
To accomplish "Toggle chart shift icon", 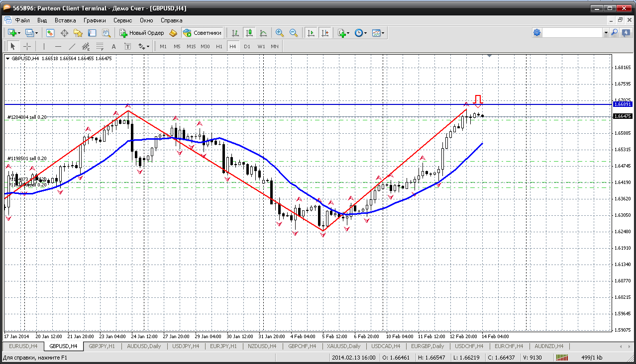I will (x=325, y=33).
